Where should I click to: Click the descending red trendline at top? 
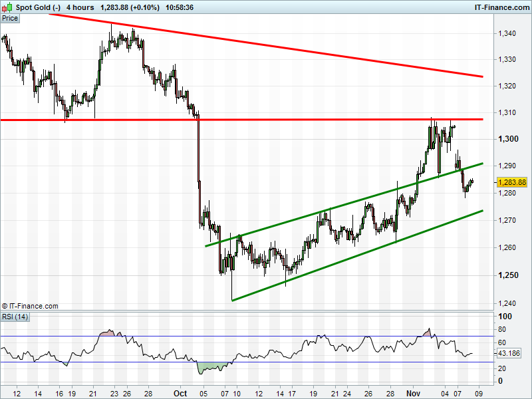(x=266, y=46)
